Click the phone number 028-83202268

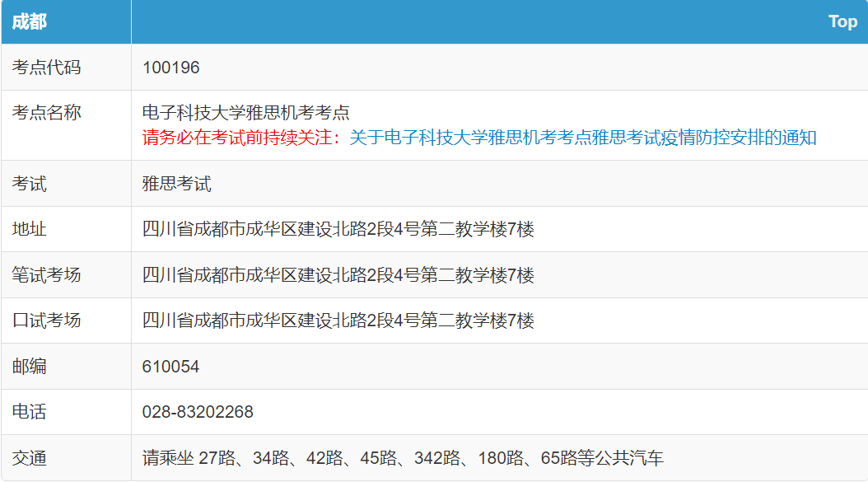pyautogui.click(x=198, y=412)
